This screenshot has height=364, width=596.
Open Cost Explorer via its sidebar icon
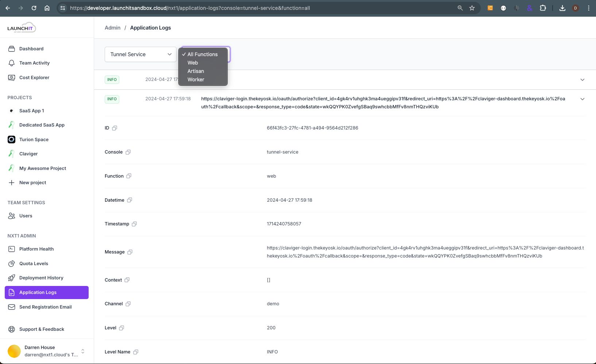point(11,77)
